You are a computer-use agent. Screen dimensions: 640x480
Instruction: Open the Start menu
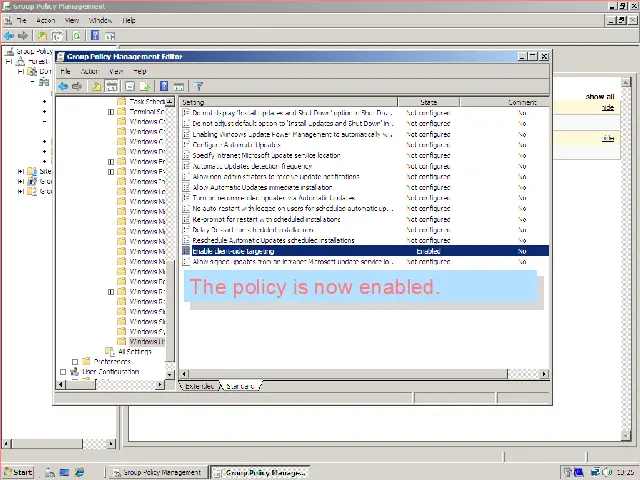[x=18, y=472]
